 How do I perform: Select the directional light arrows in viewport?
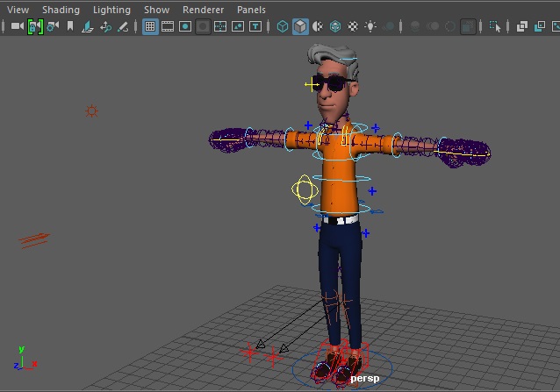click(34, 241)
